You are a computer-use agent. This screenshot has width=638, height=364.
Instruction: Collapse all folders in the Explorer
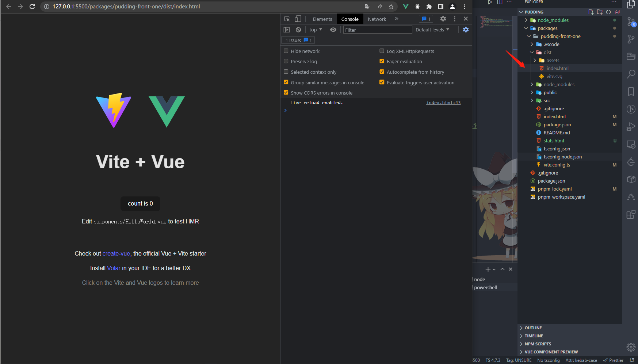(617, 12)
